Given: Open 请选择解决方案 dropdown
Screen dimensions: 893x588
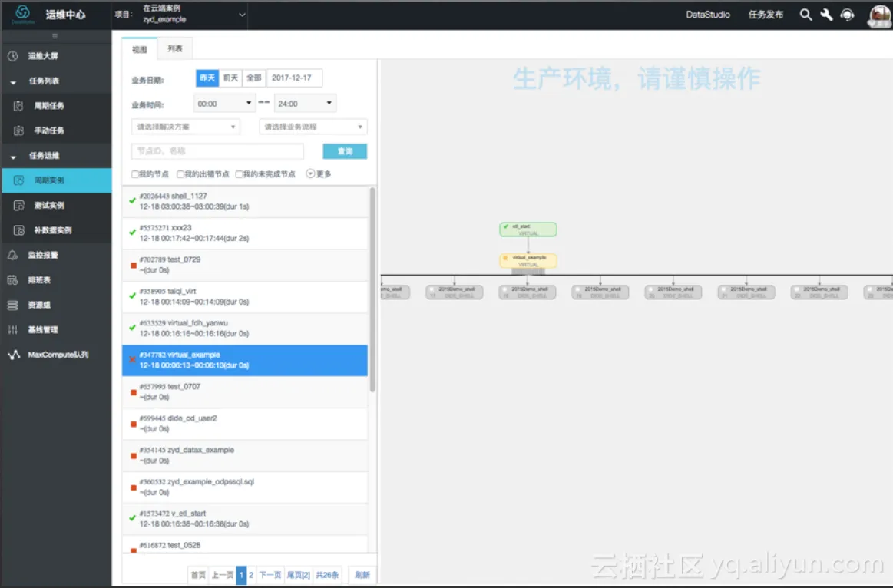Looking at the screenshot, I should pyautogui.click(x=186, y=127).
